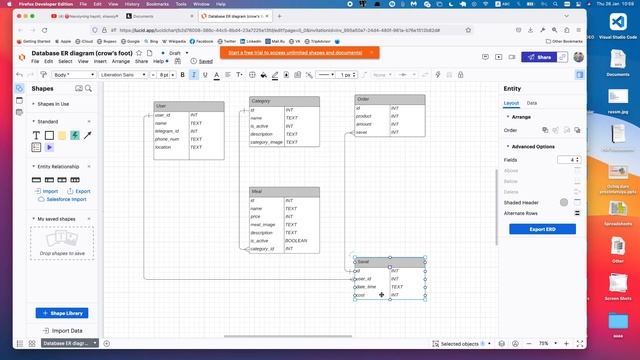This screenshot has width=640, height=360.
Task: Toggle Italic formatting
Action: tap(194, 75)
